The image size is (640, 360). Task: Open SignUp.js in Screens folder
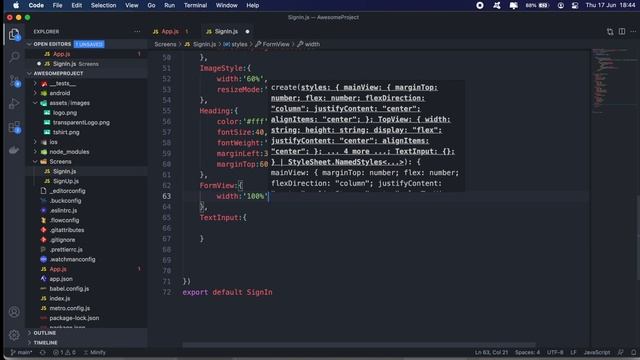pos(66,181)
